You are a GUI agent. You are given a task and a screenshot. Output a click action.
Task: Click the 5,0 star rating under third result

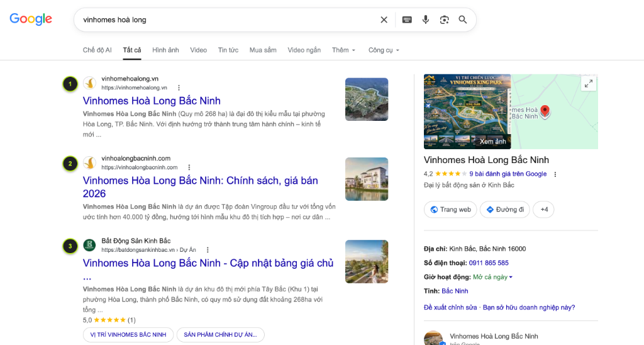click(x=109, y=320)
